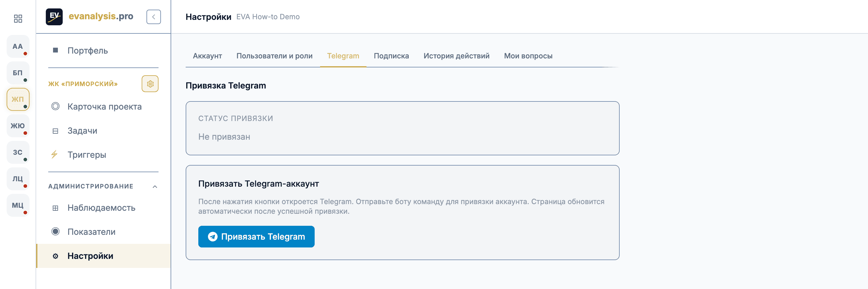The width and height of the screenshot is (868, 289).
Task: Switch to the Аккаунт tab
Action: (207, 56)
